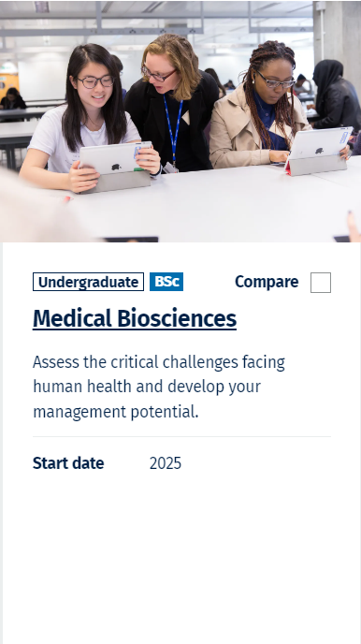The width and height of the screenshot is (361, 644).
Task: Click the divider line above Start date
Action: [181, 436]
